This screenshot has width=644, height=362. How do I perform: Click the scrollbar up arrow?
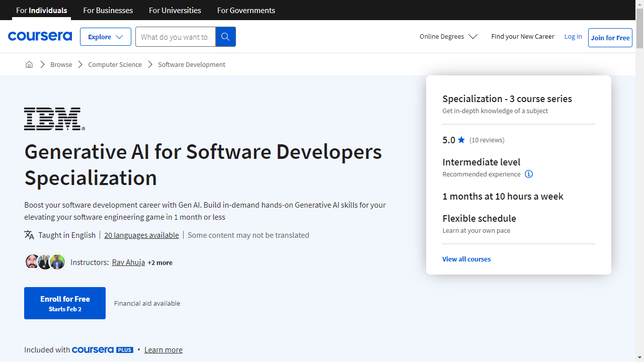[x=639, y=4]
